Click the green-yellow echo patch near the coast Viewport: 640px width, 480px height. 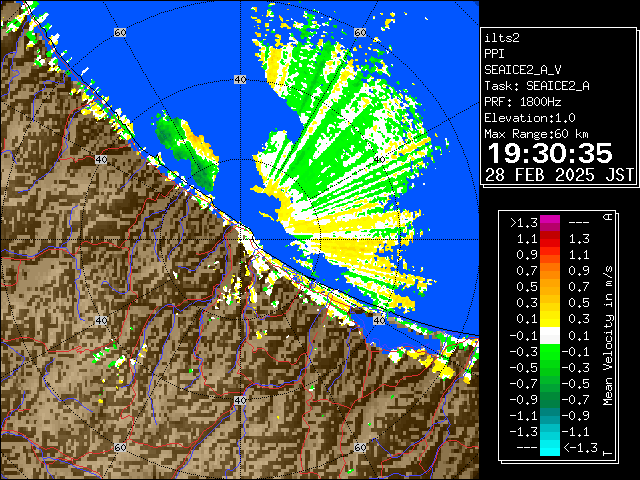[x=187, y=152]
